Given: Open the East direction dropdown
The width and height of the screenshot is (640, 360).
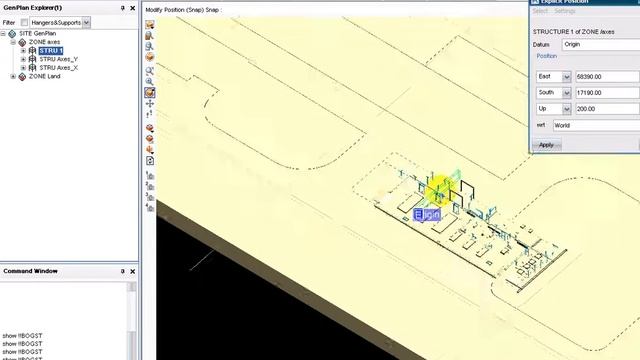Looking at the screenshot, I should click(566, 77).
